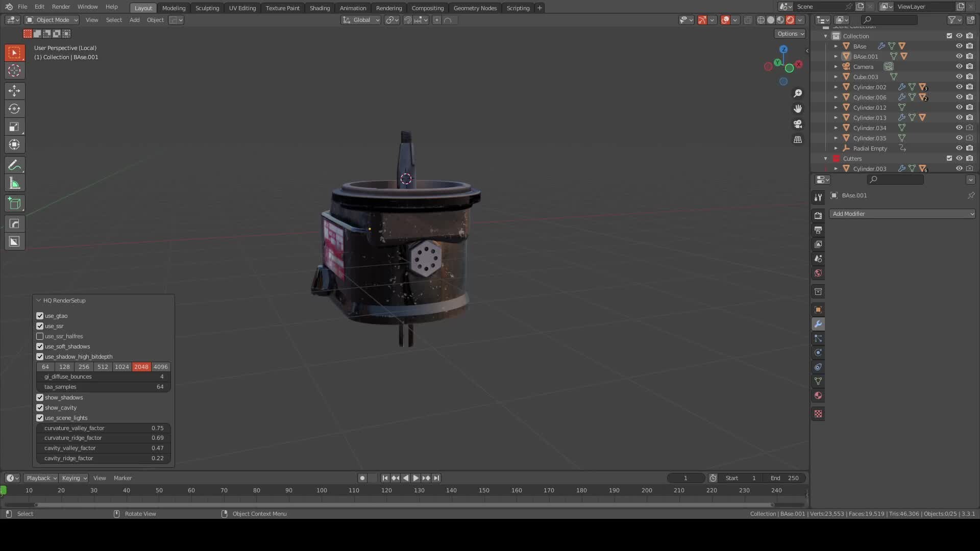This screenshot has height=551, width=980.
Task: Open the Modifier Properties wrench tab
Action: pos(818,324)
